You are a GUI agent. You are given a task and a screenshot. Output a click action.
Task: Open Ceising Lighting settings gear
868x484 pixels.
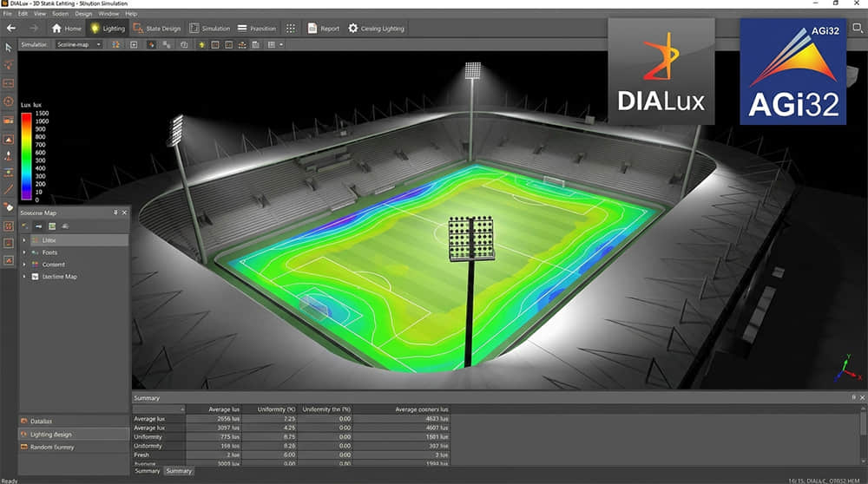click(377, 29)
